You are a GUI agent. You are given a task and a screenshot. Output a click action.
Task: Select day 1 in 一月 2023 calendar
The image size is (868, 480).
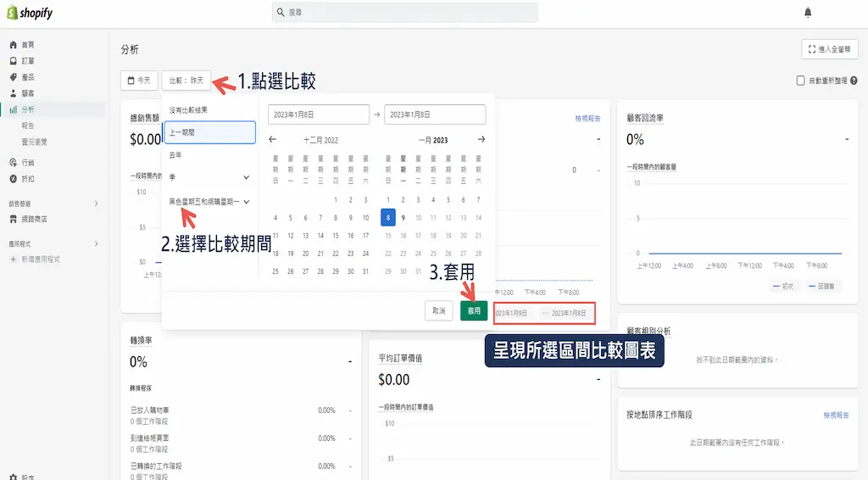point(388,199)
